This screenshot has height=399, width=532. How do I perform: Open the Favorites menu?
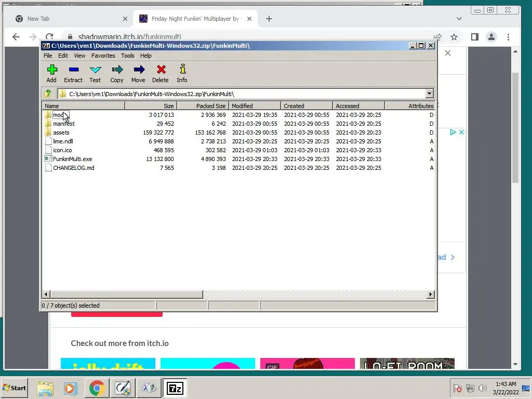pos(103,56)
